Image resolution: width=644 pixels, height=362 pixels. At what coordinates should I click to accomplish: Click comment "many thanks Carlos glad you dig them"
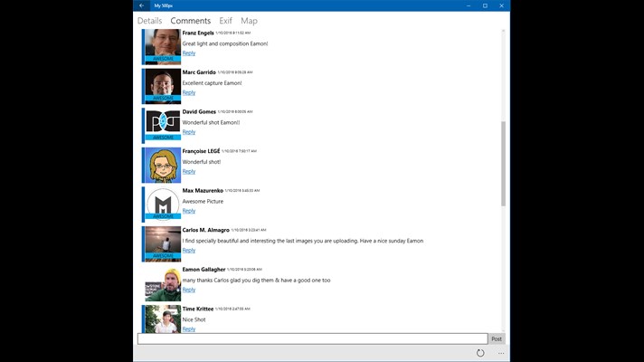(256, 281)
